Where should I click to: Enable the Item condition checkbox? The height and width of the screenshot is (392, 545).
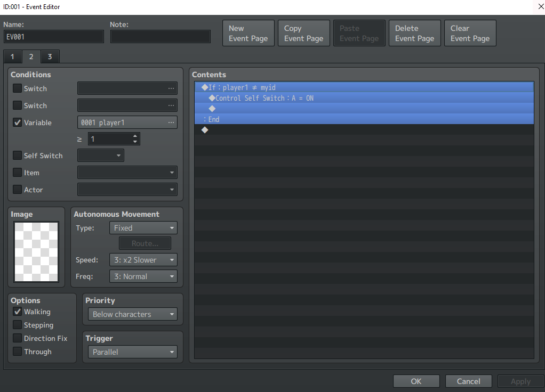click(x=17, y=172)
